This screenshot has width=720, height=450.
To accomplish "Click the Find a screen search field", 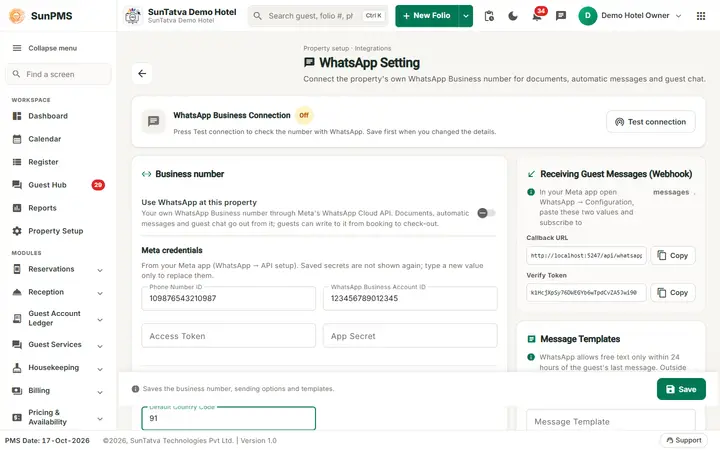I will [58, 74].
